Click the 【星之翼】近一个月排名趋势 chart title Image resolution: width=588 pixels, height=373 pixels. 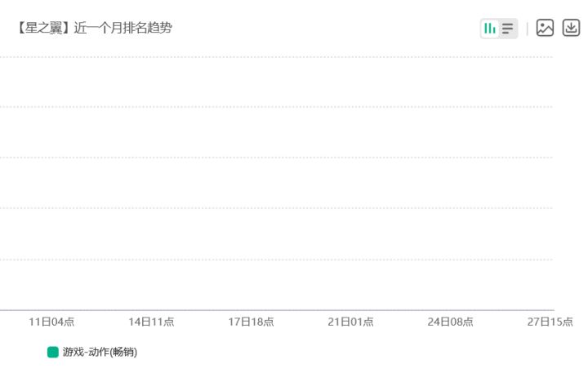[x=94, y=29]
